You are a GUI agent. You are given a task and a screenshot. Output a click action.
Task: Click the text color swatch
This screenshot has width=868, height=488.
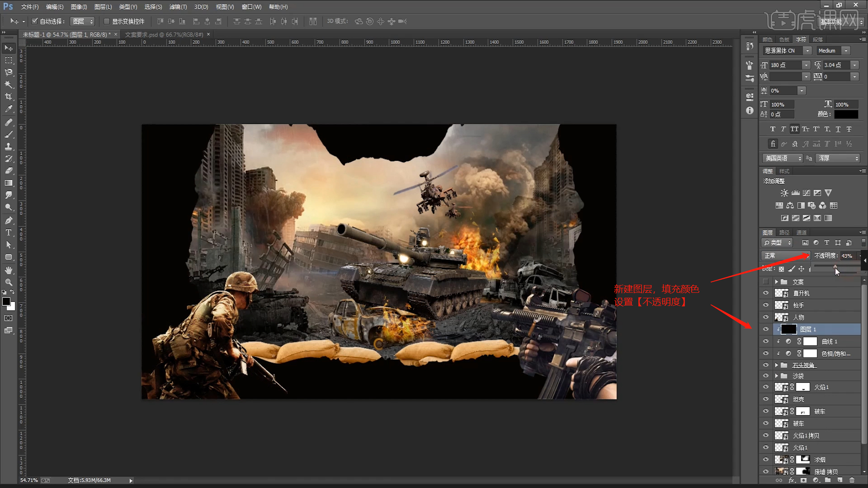click(846, 114)
